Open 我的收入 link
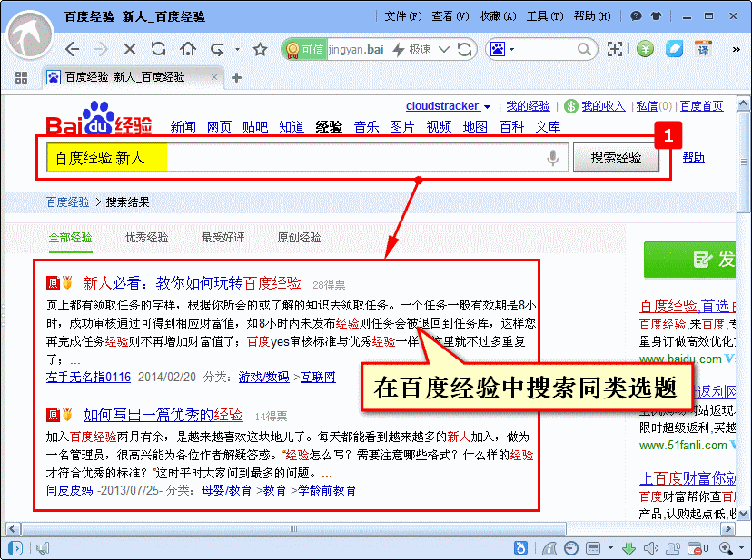This screenshot has height=560, width=752. [603, 106]
